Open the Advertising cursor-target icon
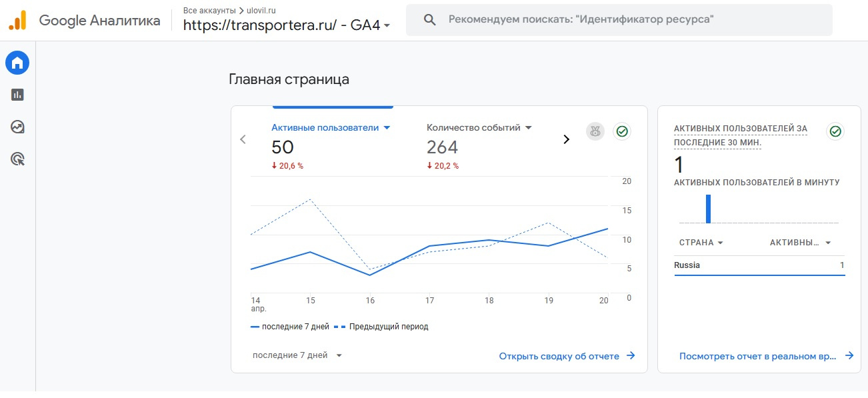This screenshot has width=868, height=398. click(17, 159)
